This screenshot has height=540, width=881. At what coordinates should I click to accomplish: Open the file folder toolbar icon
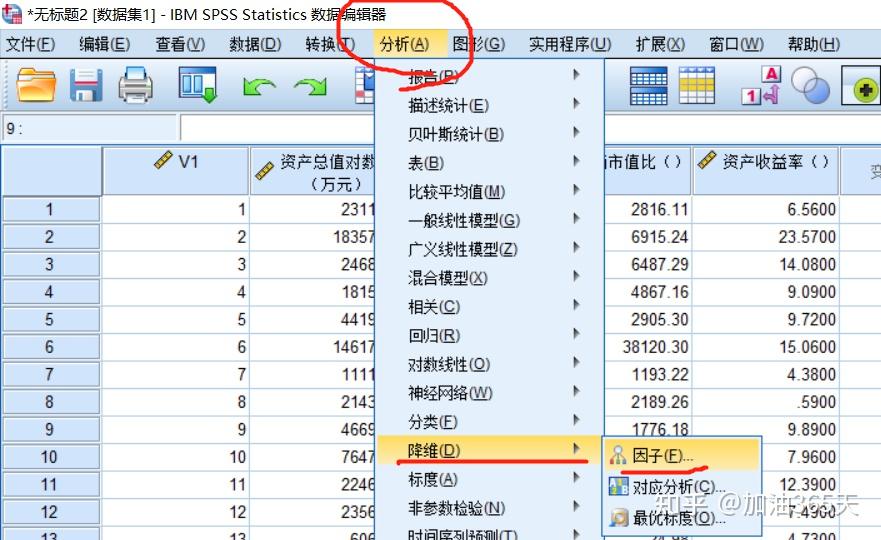tap(36, 85)
